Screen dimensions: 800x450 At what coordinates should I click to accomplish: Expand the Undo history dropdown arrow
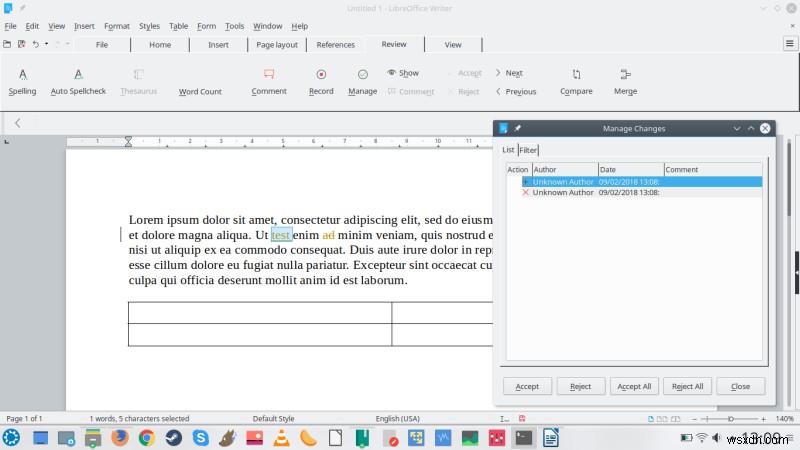tap(46, 44)
